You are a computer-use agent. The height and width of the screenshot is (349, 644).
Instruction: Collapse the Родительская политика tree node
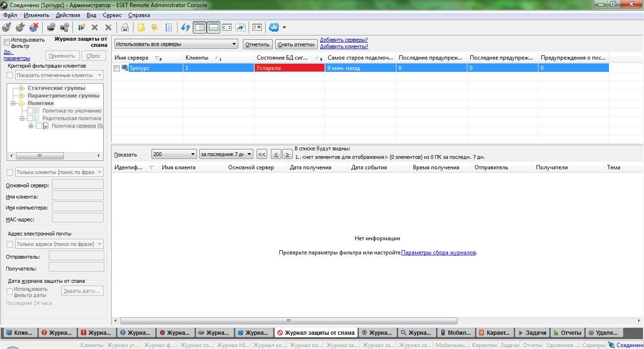(x=22, y=118)
